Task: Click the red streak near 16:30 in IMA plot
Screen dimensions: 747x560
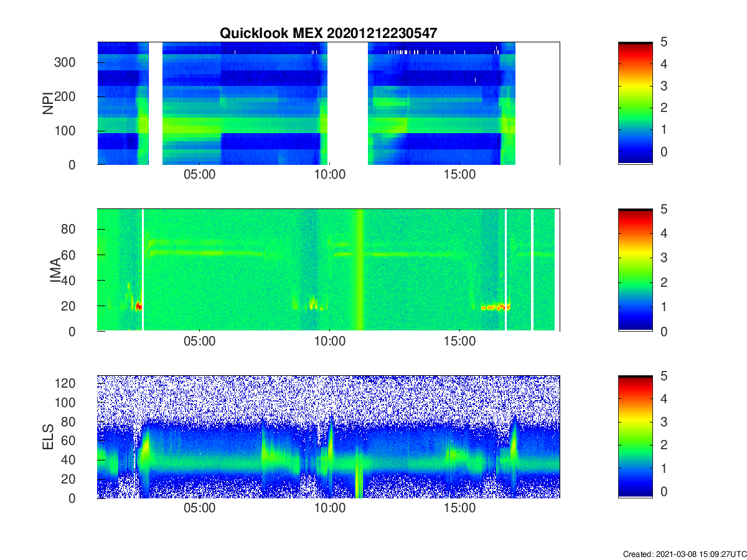Action: click(496, 306)
